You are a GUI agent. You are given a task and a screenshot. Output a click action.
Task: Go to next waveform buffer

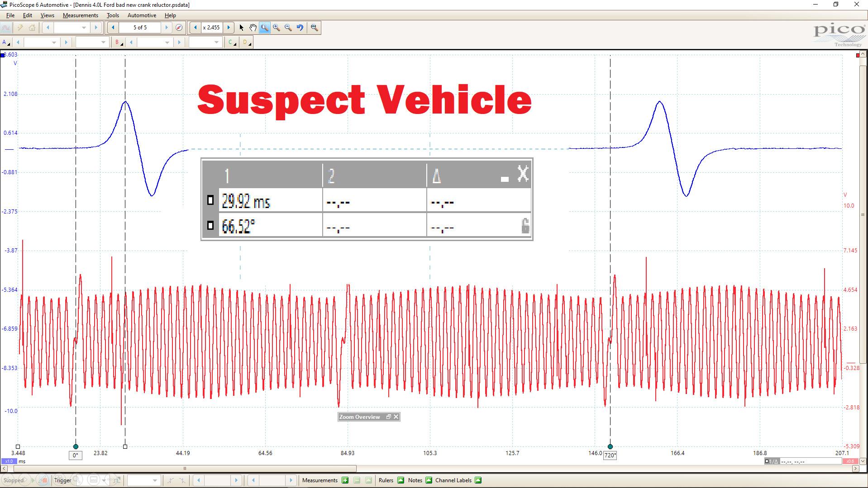coord(167,28)
